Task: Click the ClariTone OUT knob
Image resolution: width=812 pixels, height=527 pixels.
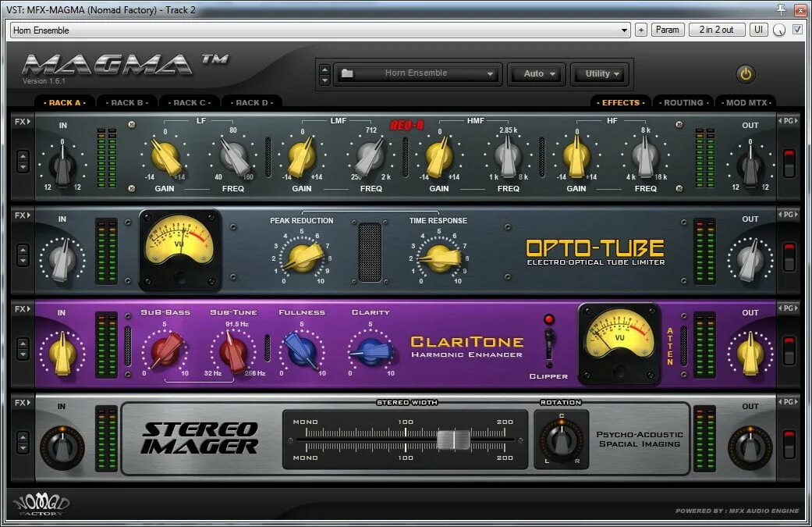Action: point(750,354)
